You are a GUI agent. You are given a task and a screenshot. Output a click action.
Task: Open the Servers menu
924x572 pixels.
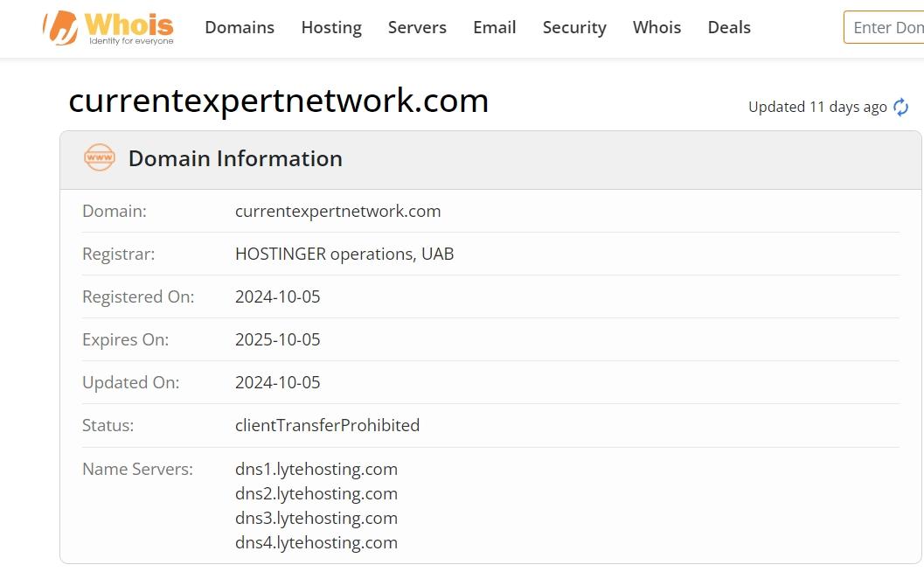[x=417, y=27]
